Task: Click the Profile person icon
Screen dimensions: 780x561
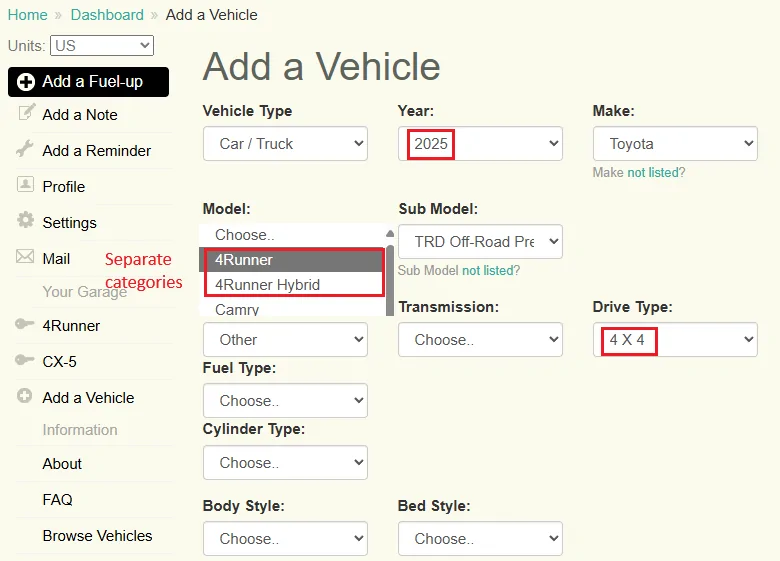Action: point(26,186)
